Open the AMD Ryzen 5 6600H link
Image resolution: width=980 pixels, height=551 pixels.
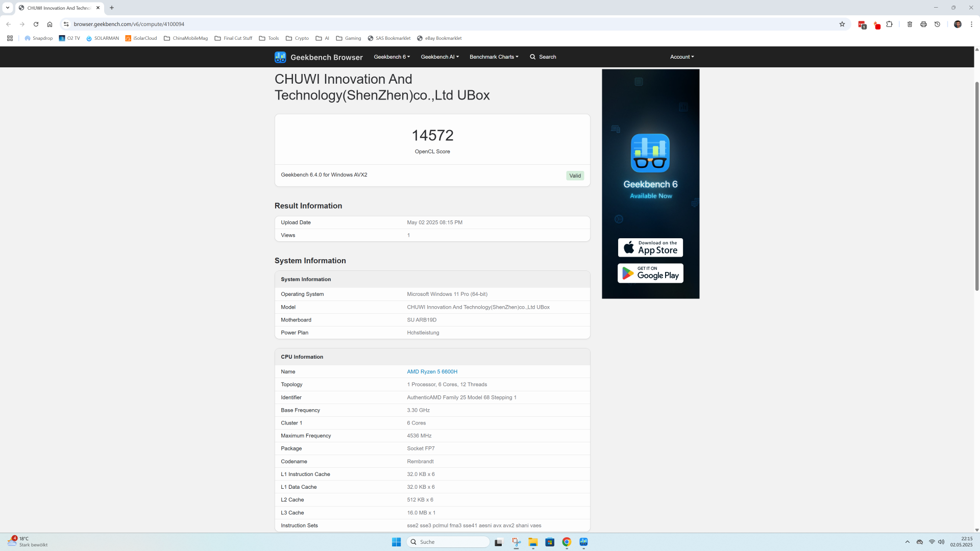432,371
